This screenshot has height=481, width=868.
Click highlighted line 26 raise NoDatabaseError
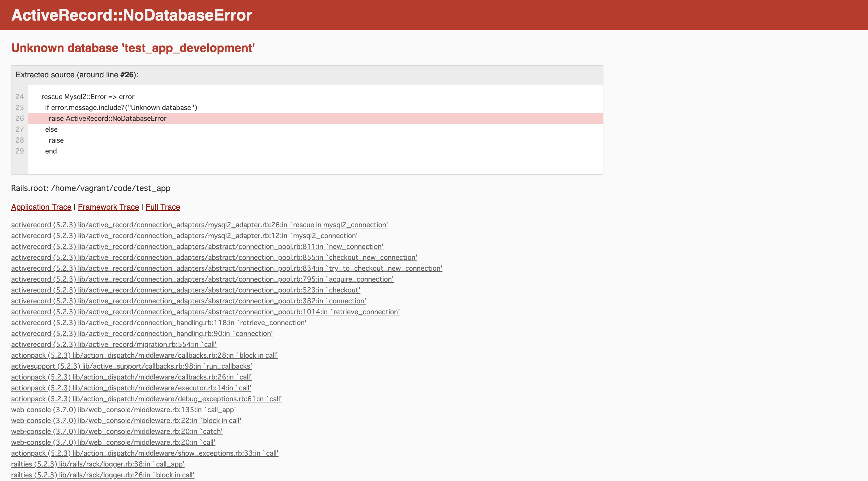click(x=108, y=119)
